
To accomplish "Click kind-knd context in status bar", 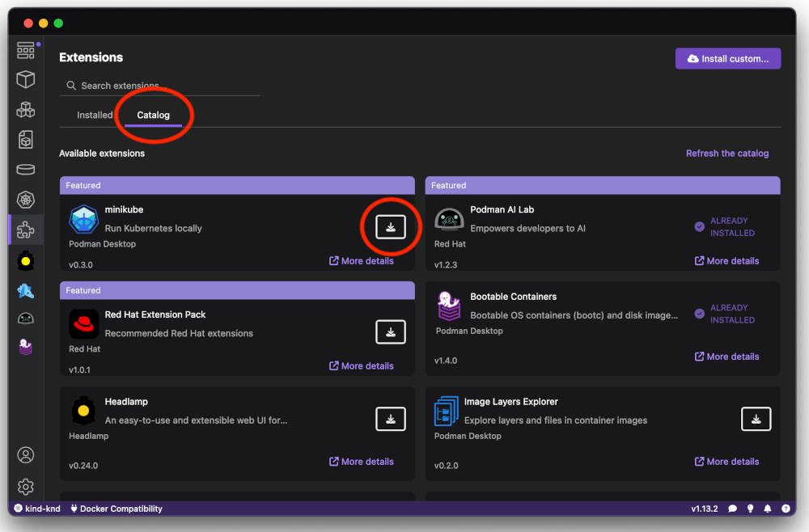I will point(36,509).
